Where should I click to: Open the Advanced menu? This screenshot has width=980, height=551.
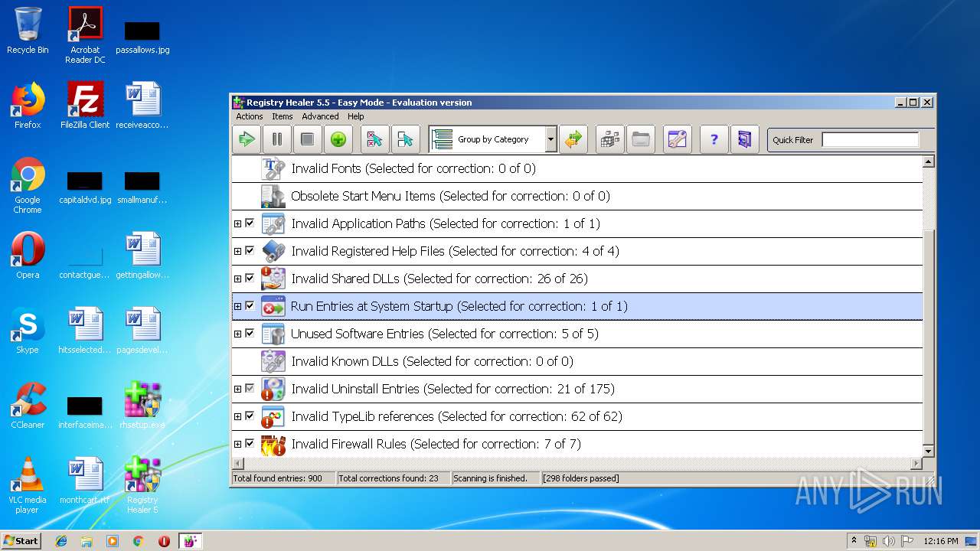point(320,116)
